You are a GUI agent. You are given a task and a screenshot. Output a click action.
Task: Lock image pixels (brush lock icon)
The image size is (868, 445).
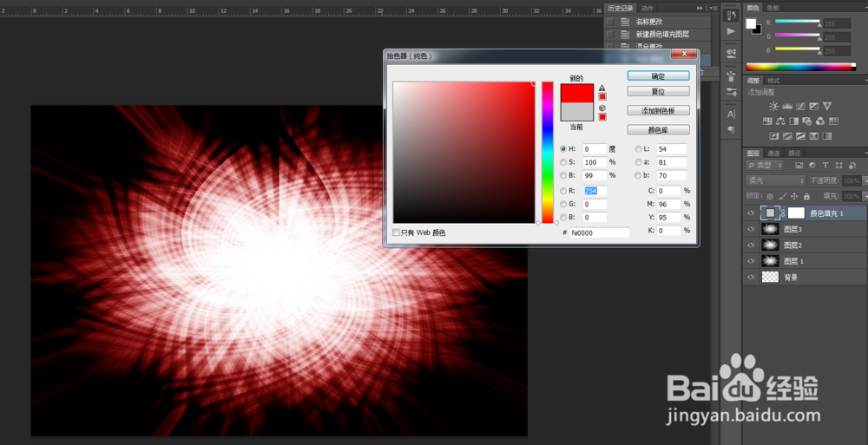782,197
